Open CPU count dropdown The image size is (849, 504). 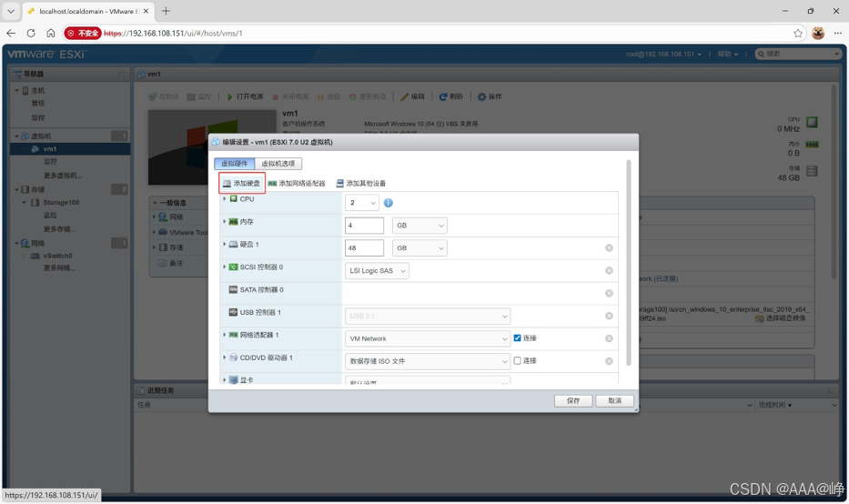click(x=361, y=203)
